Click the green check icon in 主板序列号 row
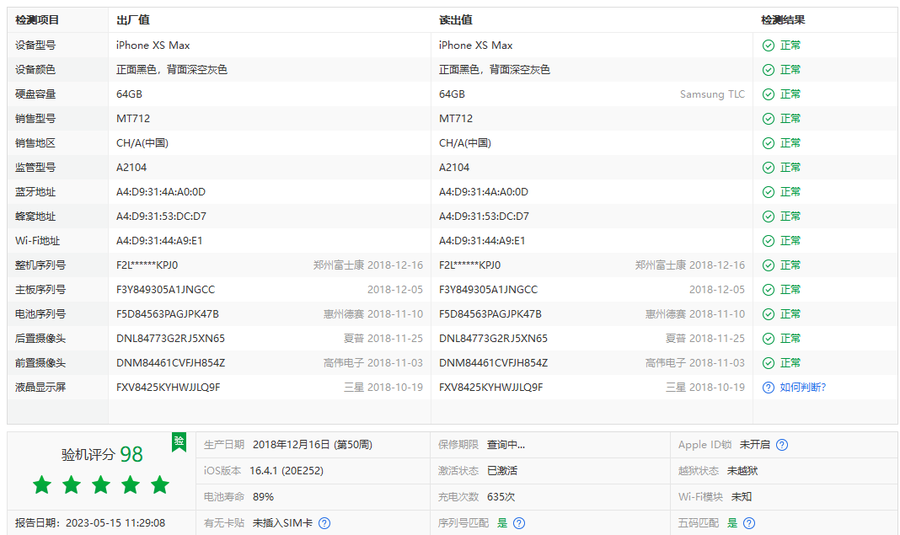 coord(768,290)
